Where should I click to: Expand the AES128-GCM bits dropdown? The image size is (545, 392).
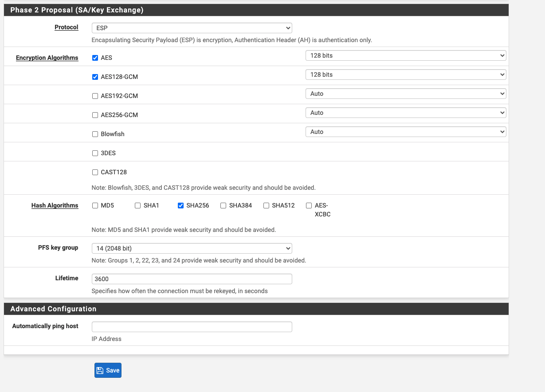coord(406,74)
